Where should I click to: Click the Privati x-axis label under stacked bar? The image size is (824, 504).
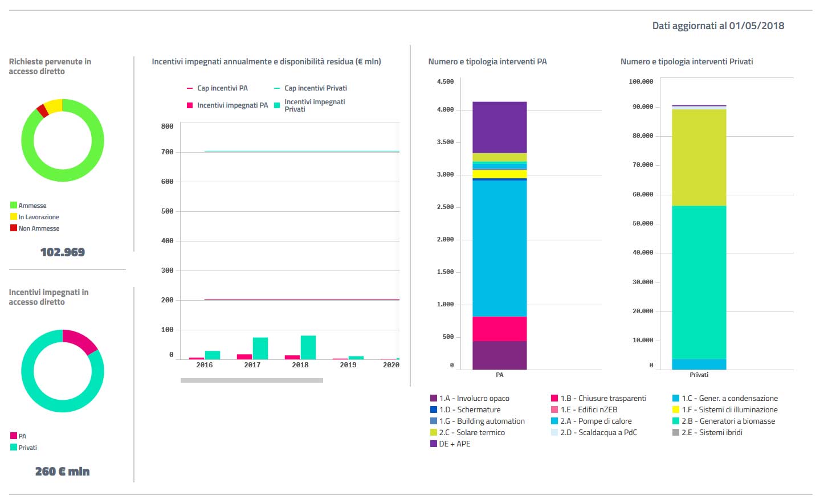[x=699, y=375]
